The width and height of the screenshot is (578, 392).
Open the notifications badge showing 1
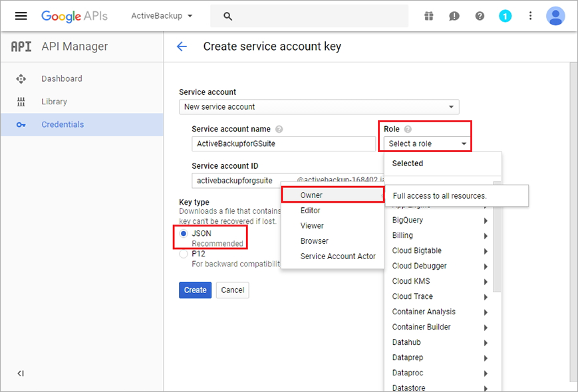click(x=505, y=16)
